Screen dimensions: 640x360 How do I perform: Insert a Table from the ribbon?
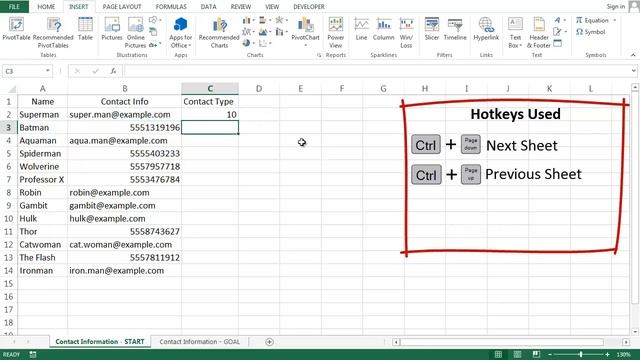coord(85,29)
